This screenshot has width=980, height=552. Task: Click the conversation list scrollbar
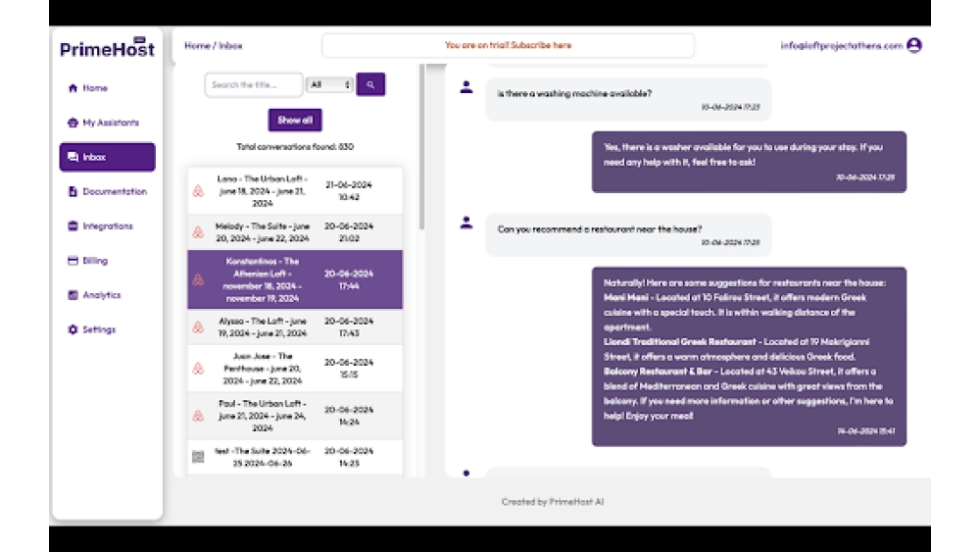(x=421, y=147)
